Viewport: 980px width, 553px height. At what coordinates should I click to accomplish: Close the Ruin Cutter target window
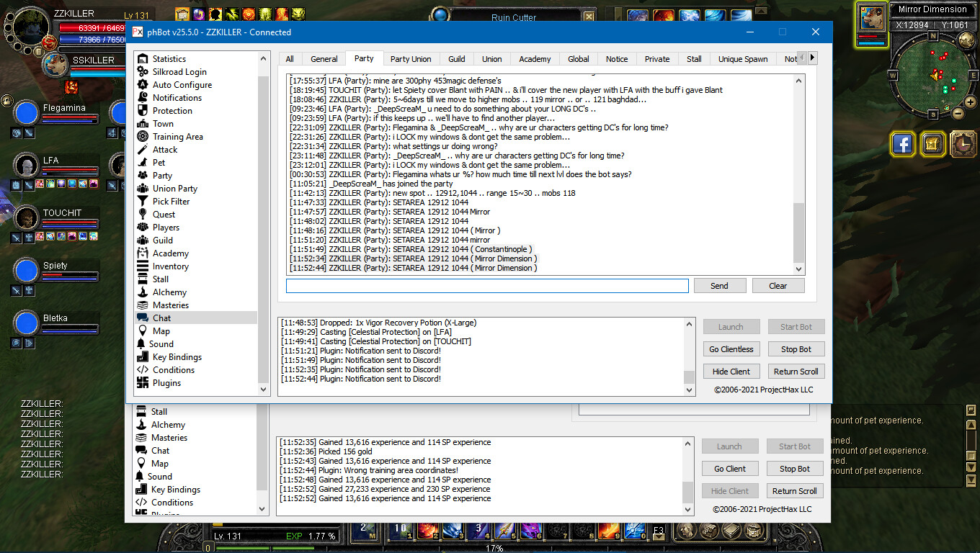[x=589, y=17]
